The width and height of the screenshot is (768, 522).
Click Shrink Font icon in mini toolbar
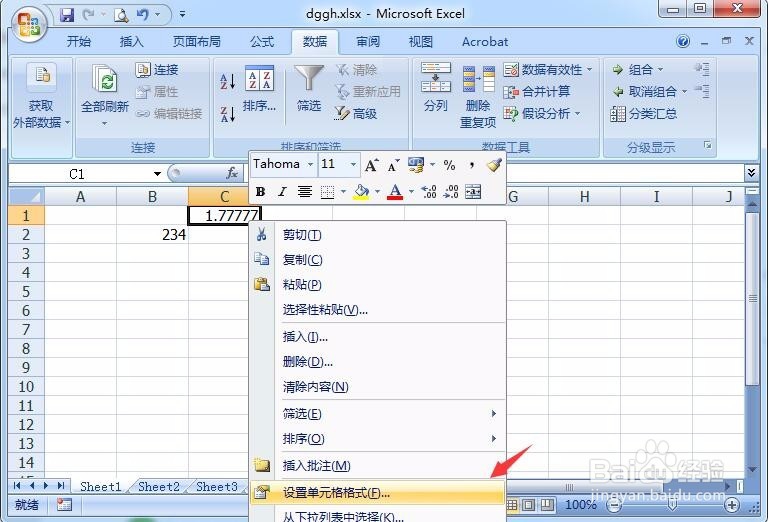[393, 166]
